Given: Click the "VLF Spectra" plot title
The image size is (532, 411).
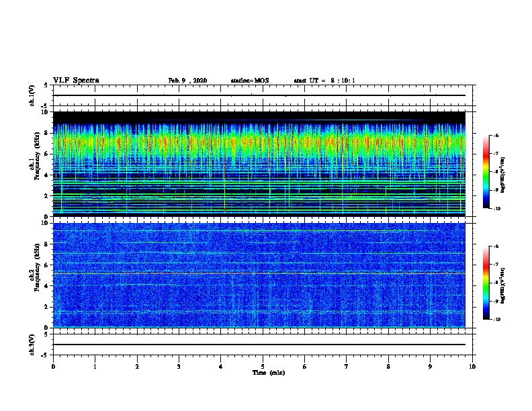Looking at the screenshot, I should pyautogui.click(x=76, y=81).
